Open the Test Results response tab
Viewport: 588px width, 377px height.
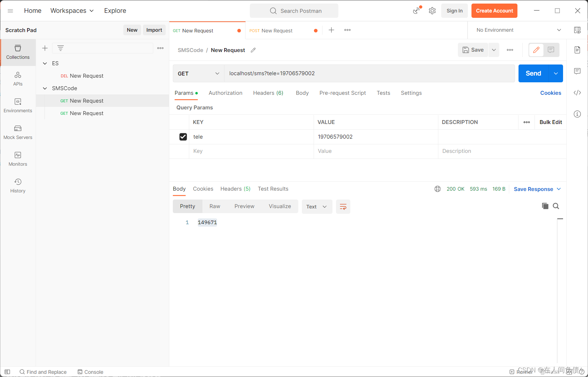(273, 189)
